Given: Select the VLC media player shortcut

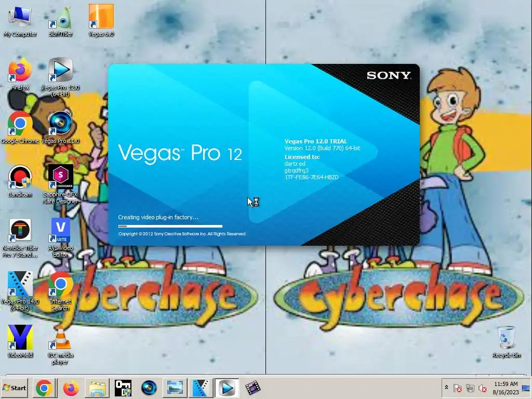Looking at the screenshot, I should (x=60, y=345).
